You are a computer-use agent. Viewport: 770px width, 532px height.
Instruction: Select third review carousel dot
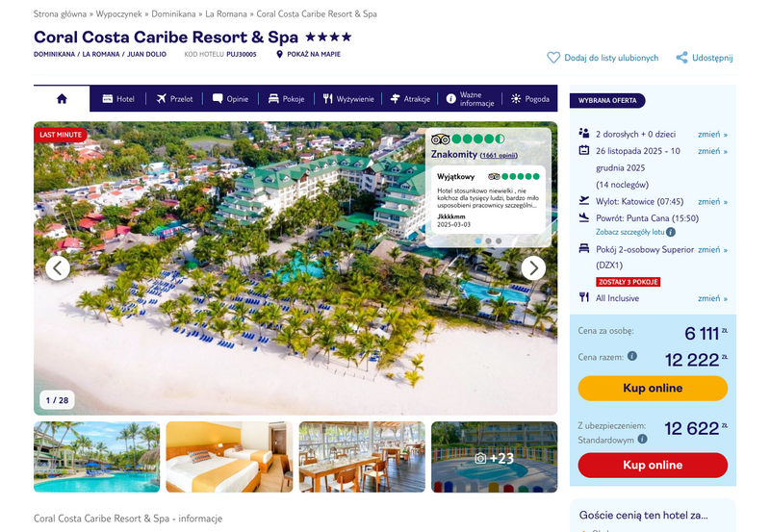point(499,241)
